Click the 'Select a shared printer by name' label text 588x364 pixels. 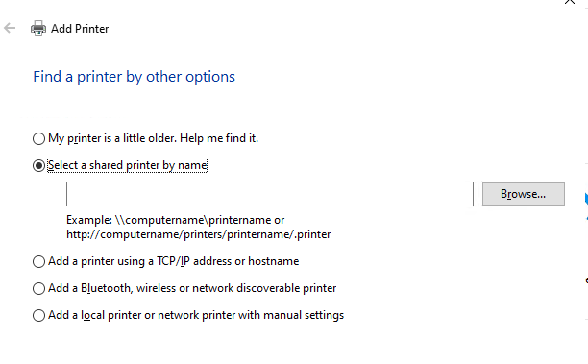click(128, 165)
